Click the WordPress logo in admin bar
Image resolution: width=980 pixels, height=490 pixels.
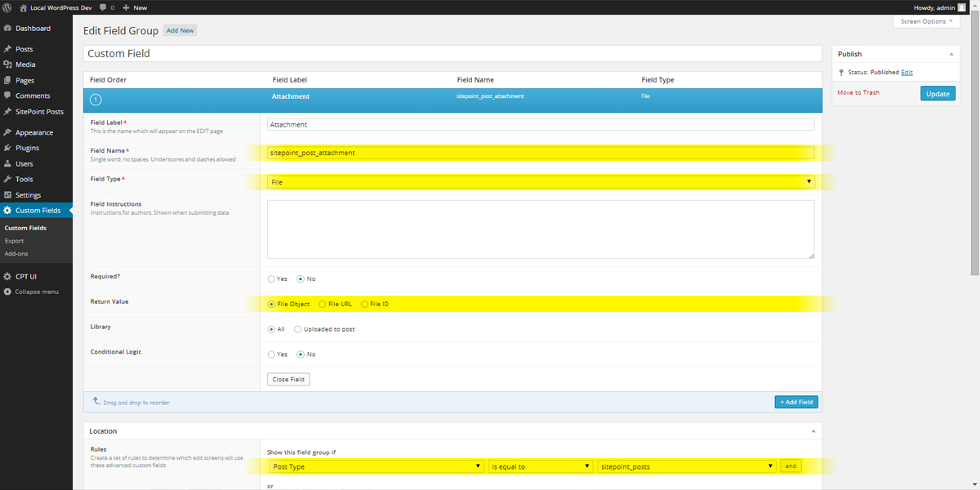pos(7,7)
